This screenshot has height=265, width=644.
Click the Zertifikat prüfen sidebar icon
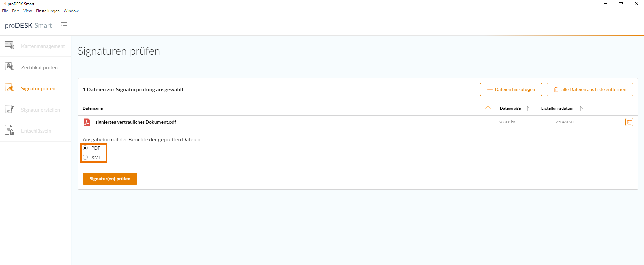pyautogui.click(x=9, y=67)
